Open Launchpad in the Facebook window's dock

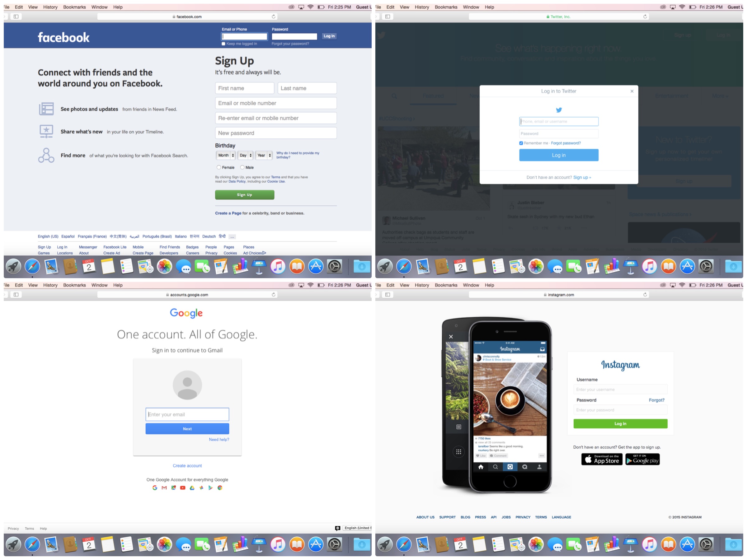click(x=13, y=267)
